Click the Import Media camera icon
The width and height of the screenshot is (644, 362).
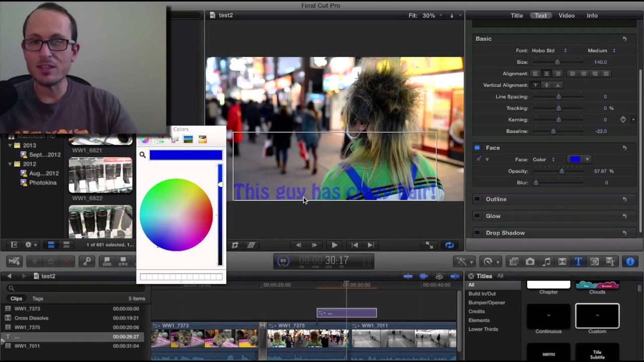[15, 261]
